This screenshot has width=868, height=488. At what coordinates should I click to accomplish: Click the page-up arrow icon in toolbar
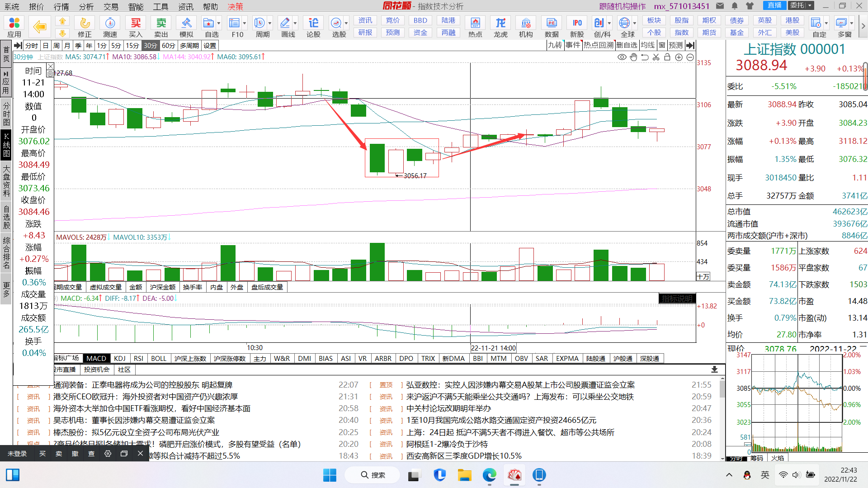click(x=62, y=21)
